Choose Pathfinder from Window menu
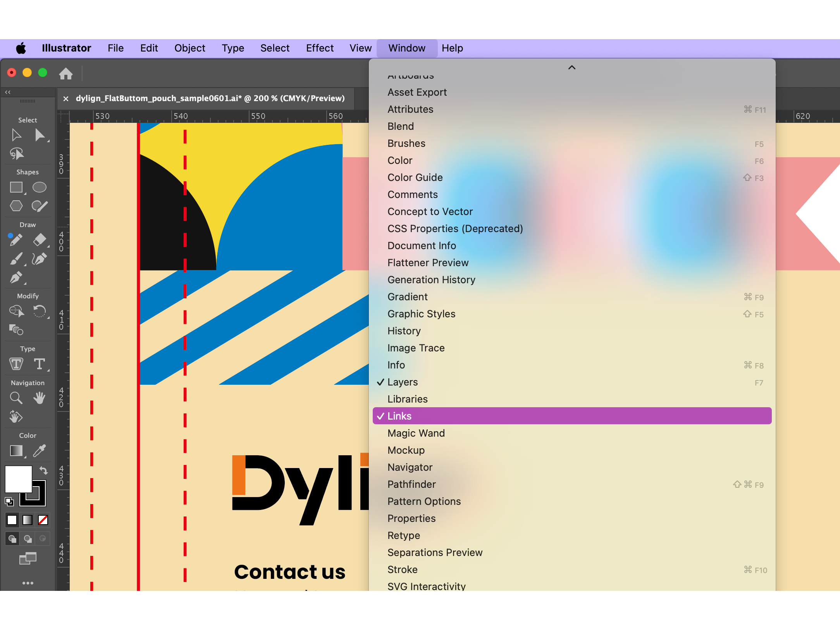This screenshot has width=840, height=630. [x=572, y=484]
